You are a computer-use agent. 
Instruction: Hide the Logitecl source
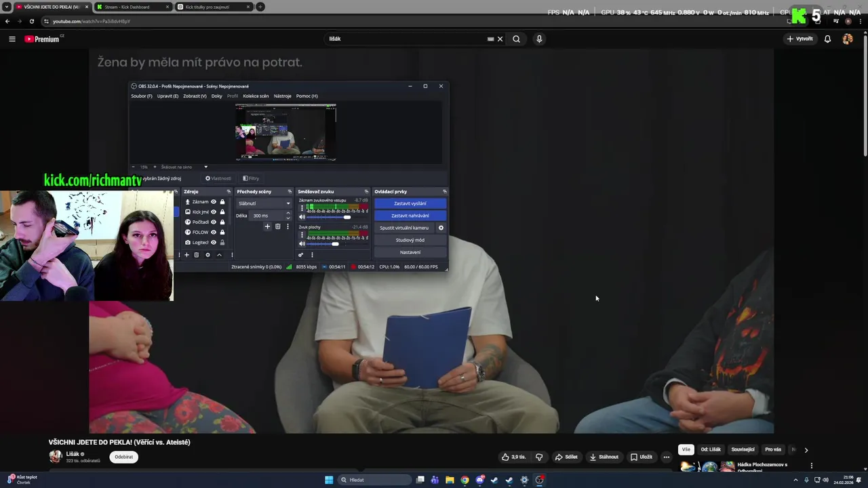tap(214, 242)
